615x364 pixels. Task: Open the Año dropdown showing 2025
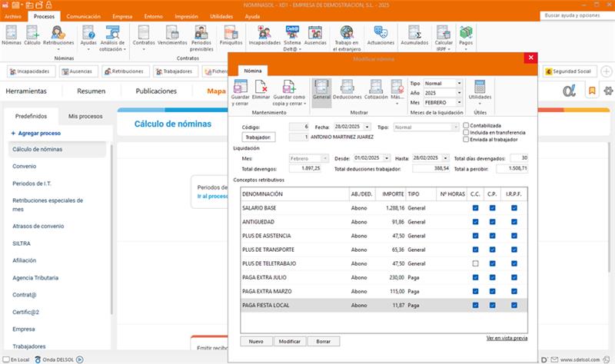click(459, 93)
